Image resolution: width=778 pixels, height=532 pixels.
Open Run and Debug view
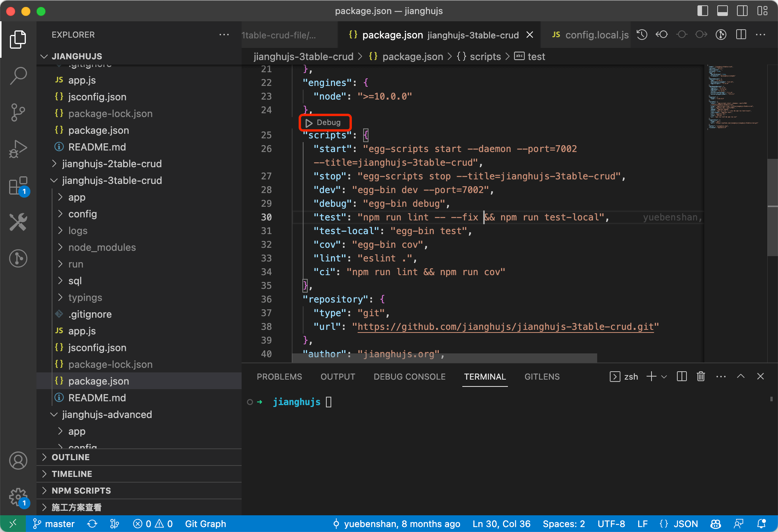coord(18,149)
